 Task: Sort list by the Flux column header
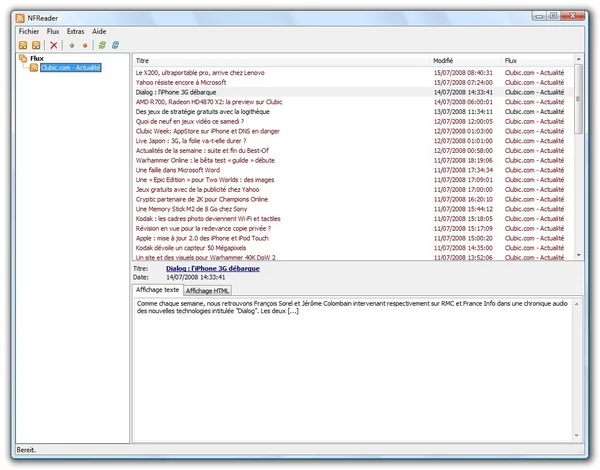tap(537, 60)
